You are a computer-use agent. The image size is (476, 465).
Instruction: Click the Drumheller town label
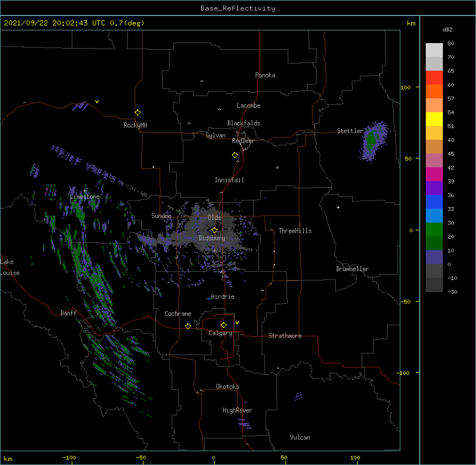[352, 269]
